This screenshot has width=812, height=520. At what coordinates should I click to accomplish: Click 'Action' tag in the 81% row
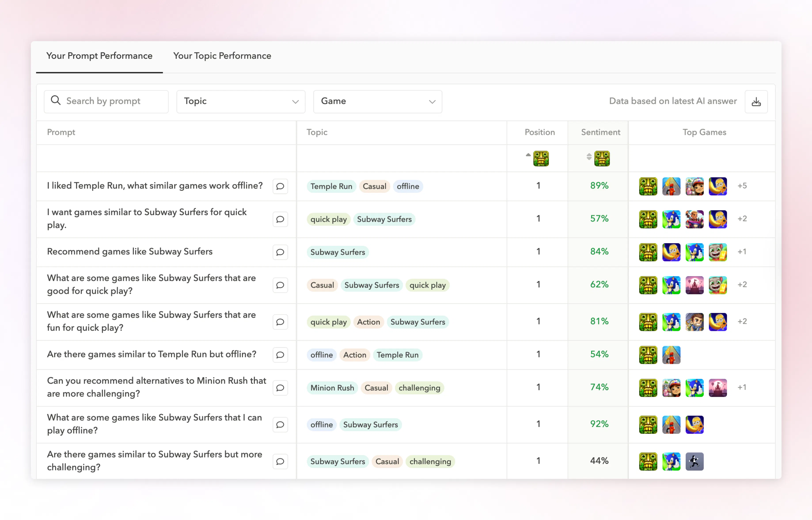click(368, 322)
